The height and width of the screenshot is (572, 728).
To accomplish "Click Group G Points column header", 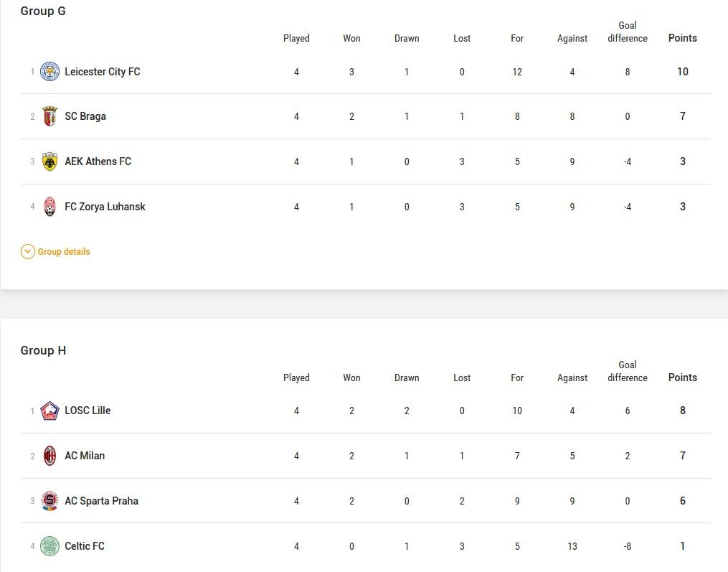I will tap(683, 38).
